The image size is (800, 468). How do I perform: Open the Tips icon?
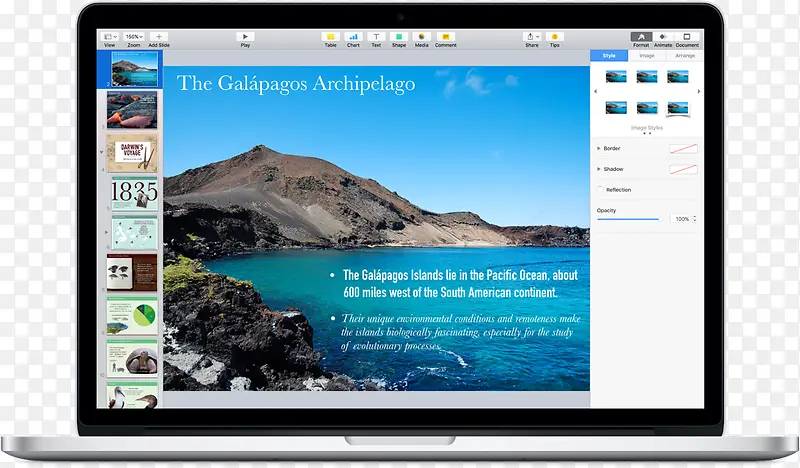pyautogui.click(x=555, y=37)
